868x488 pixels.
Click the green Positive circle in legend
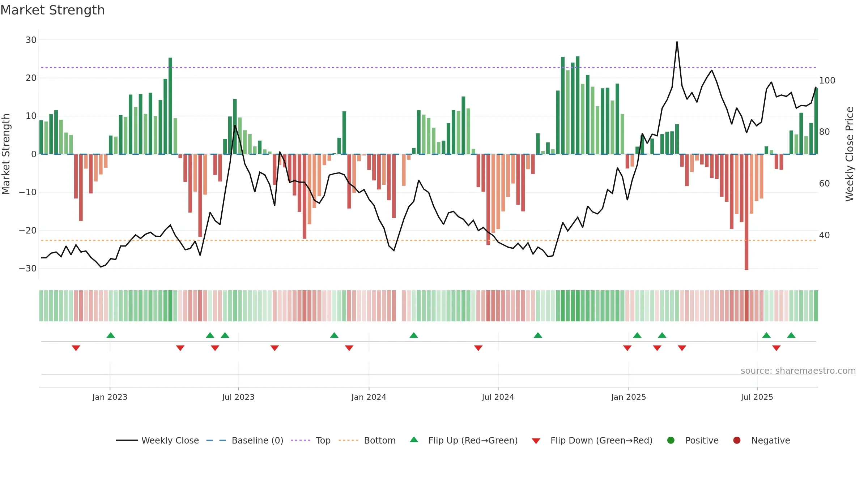pyautogui.click(x=671, y=440)
